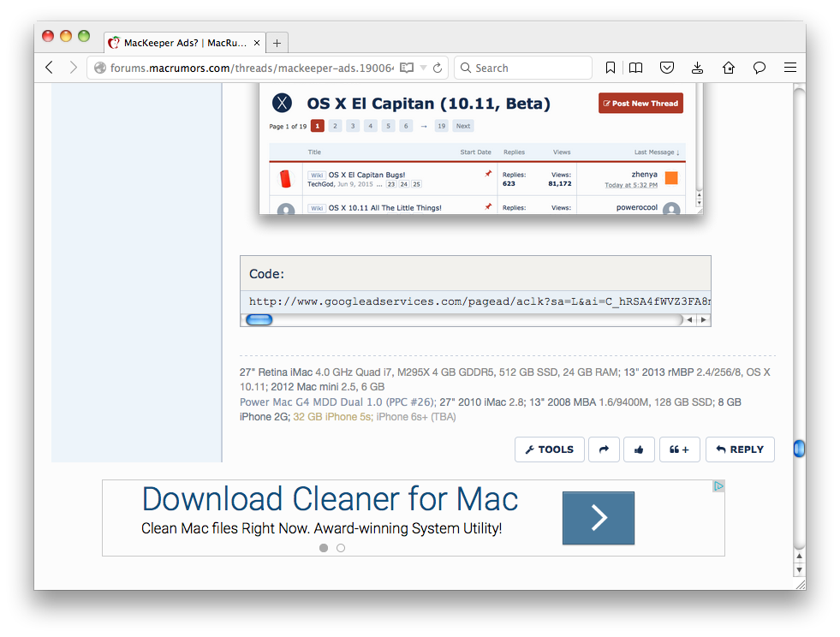Select the first ad carousel dot

(x=324, y=548)
